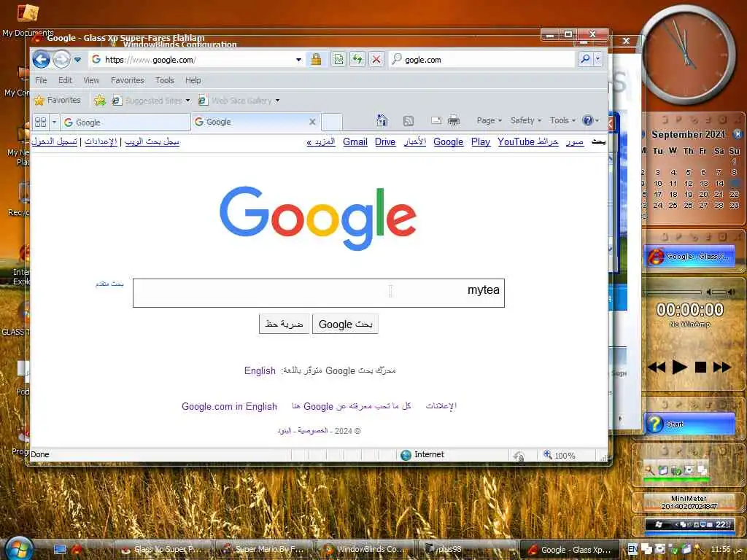747x560 pixels.
Task: Click the Winamp widget Play button
Action: pos(679,367)
